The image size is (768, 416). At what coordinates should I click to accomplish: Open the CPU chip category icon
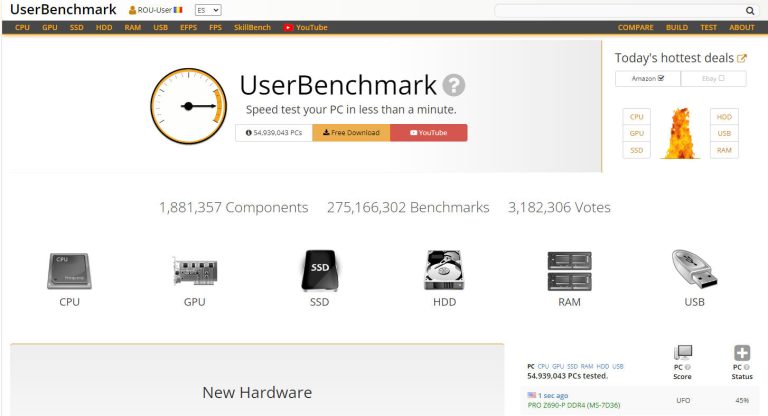tap(69, 270)
